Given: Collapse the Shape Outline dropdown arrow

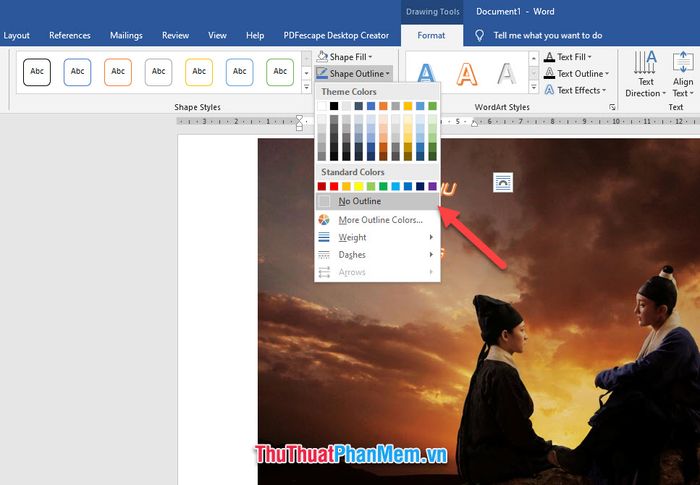Looking at the screenshot, I should coord(388,74).
